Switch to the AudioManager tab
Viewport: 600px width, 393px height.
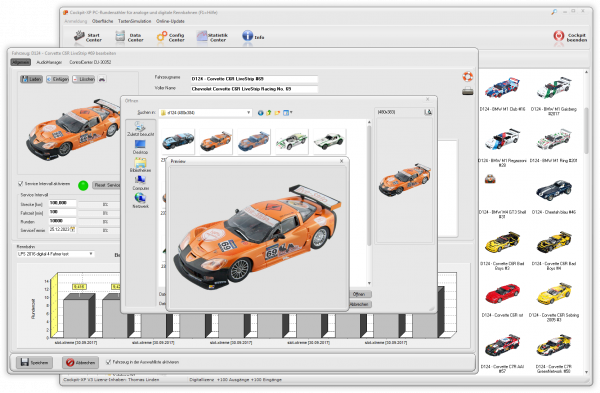click(49, 62)
